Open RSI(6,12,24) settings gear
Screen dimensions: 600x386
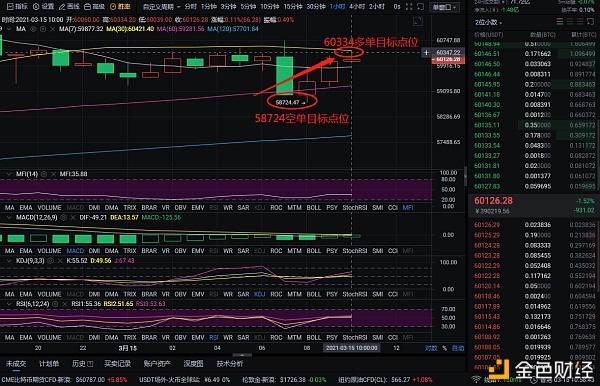(55, 304)
